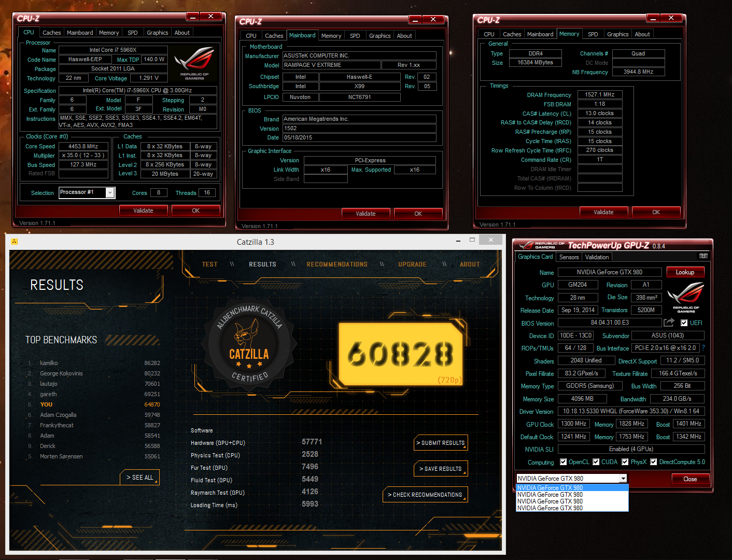Viewport: 732px width, 560px height.
Task: Click SUBMIT RESULTS in Catzilla
Action: pos(441,443)
